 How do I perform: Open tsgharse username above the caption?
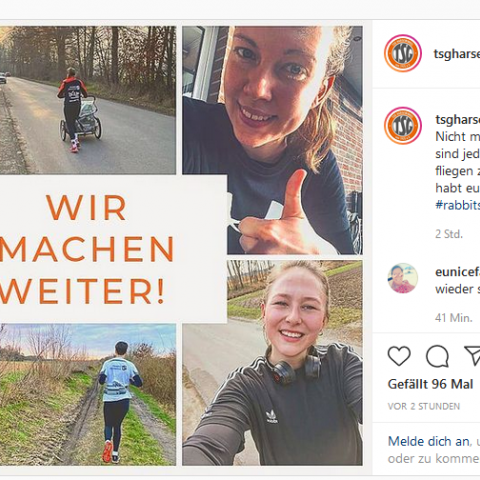click(x=458, y=120)
